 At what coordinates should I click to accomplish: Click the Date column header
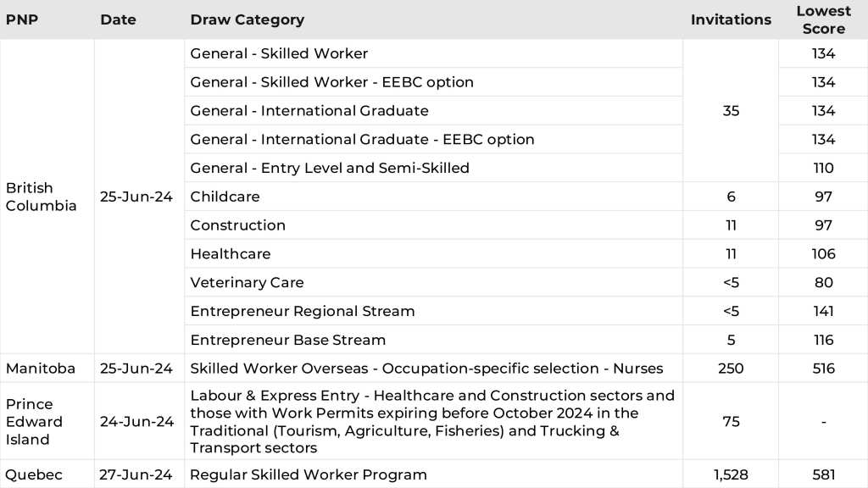pos(118,19)
